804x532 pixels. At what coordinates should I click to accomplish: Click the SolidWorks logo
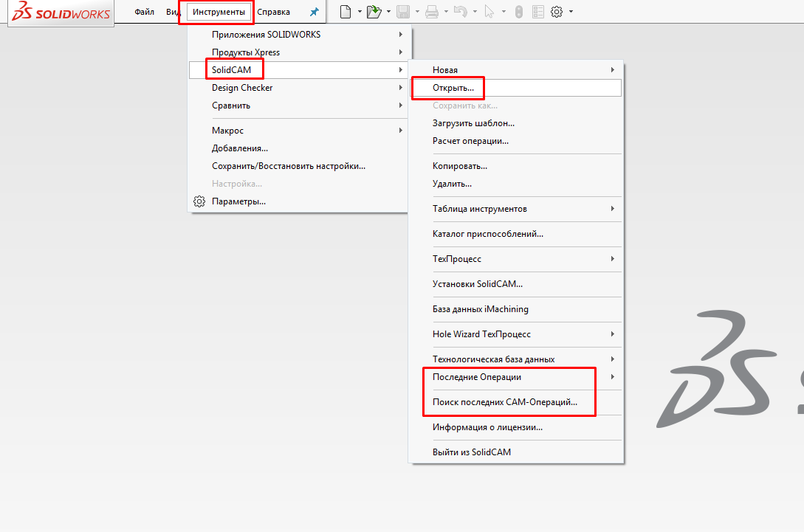point(61,13)
